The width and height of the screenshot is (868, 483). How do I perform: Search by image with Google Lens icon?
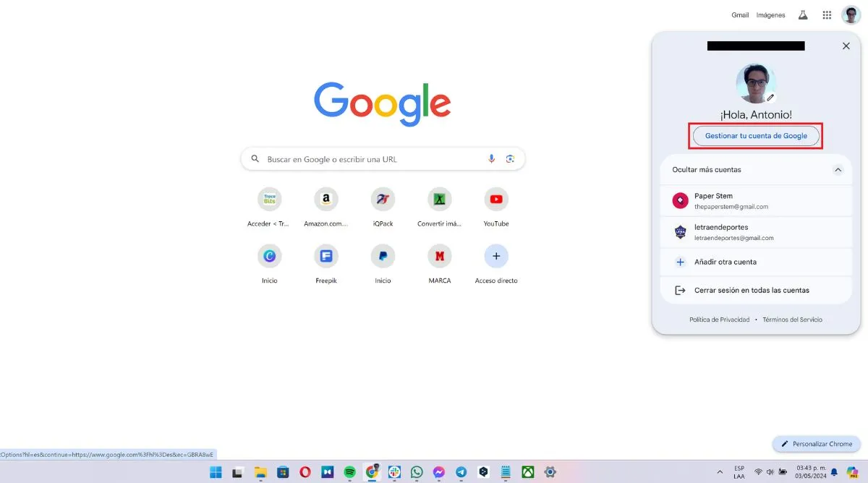pos(510,158)
